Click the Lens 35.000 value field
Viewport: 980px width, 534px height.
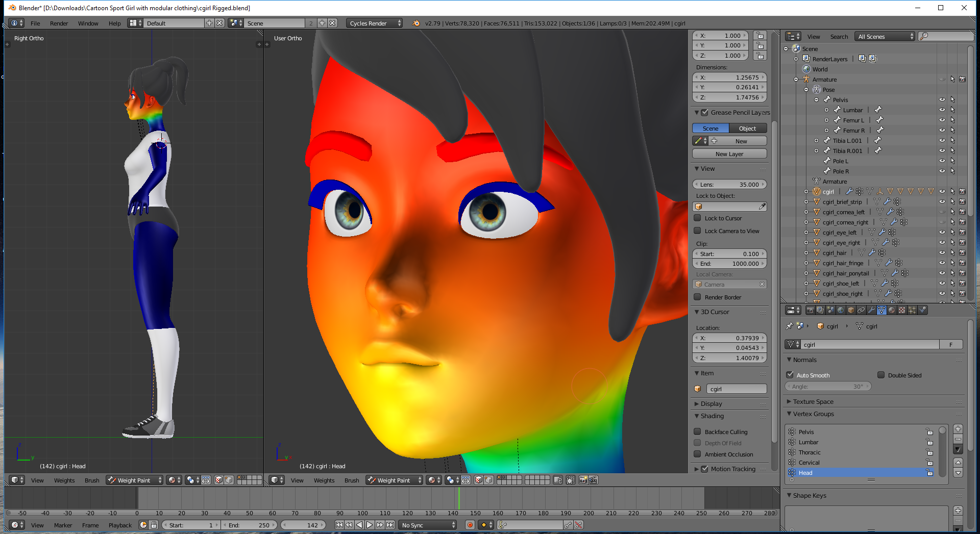point(729,184)
